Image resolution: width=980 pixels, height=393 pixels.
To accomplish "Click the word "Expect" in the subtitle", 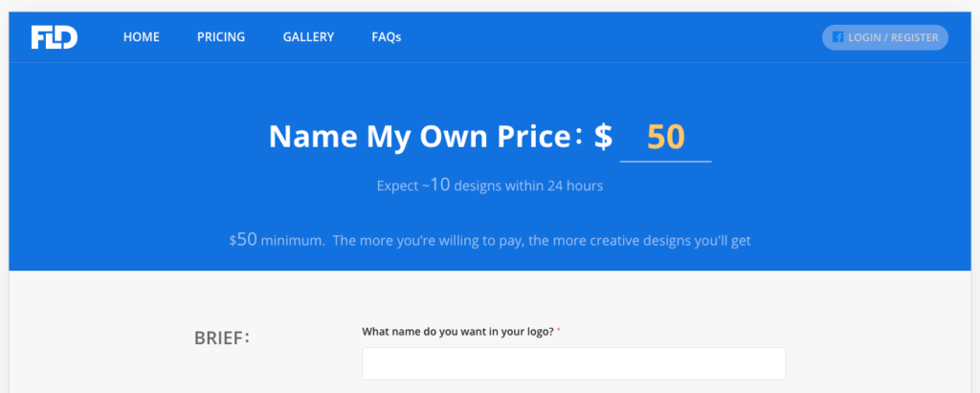I will tap(397, 186).
